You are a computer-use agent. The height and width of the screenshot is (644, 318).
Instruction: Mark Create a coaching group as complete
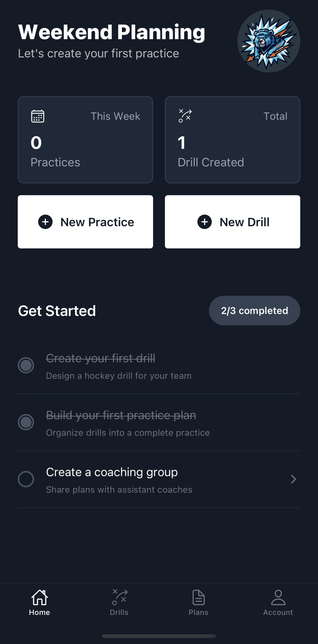26,479
